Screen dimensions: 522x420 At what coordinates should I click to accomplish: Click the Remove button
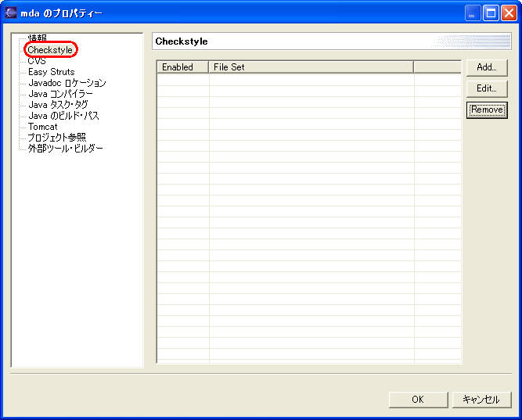[x=487, y=110]
